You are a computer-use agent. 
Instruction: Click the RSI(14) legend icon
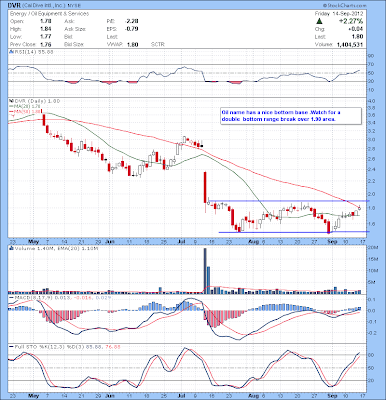(10, 52)
